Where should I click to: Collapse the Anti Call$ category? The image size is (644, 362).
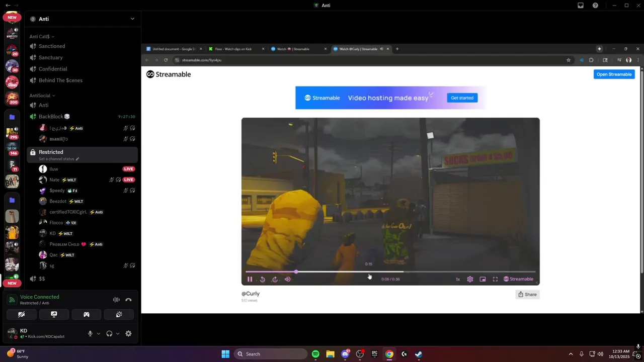42,37
